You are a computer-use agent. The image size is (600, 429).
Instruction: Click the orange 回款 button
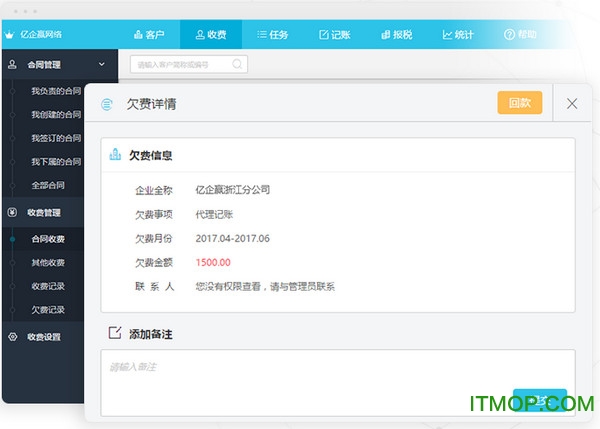(x=520, y=103)
